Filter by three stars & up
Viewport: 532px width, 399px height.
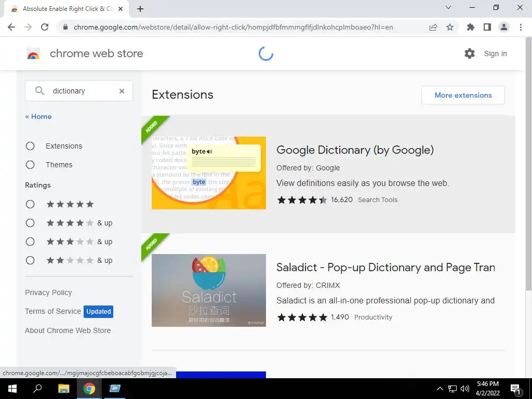coord(30,242)
